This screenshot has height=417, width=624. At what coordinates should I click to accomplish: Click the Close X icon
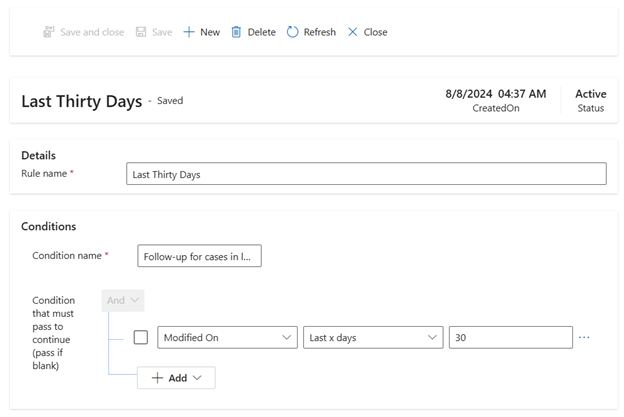point(352,32)
